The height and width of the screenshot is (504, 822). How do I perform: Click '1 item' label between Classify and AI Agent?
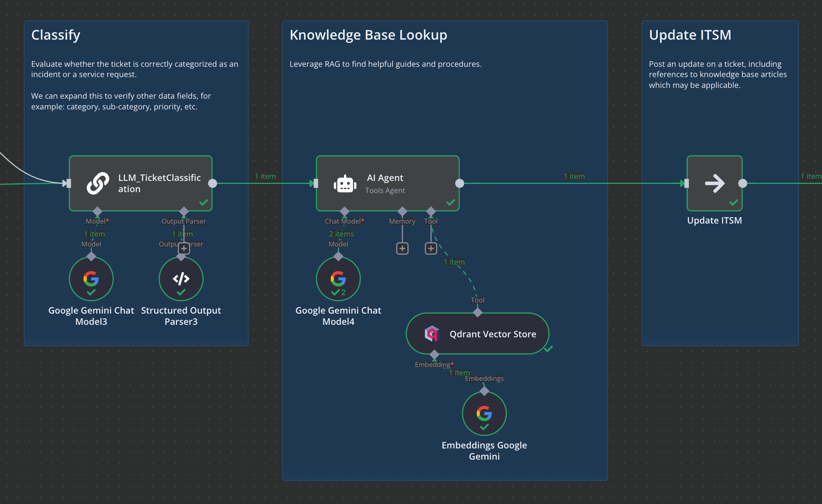(265, 176)
